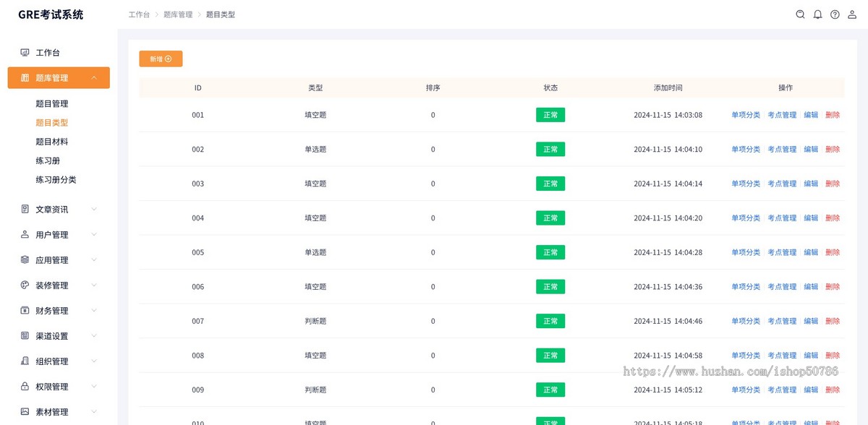Open 练习册分类 submenu item
The height and width of the screenshot is (425, 868).
click(56, 179)
